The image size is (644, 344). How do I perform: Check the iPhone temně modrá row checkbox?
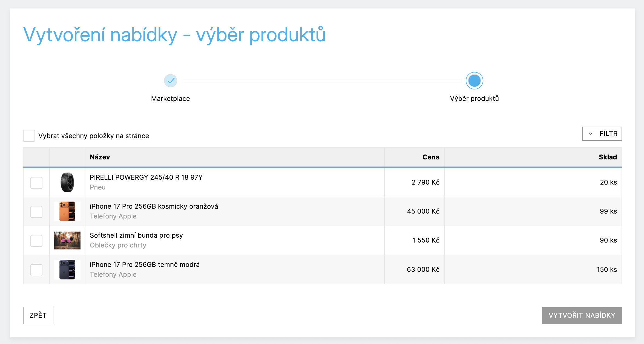click(x=36, y=270)
